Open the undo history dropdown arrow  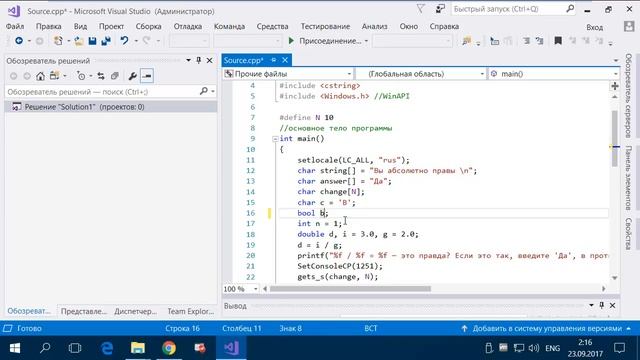tap(136, 41)
